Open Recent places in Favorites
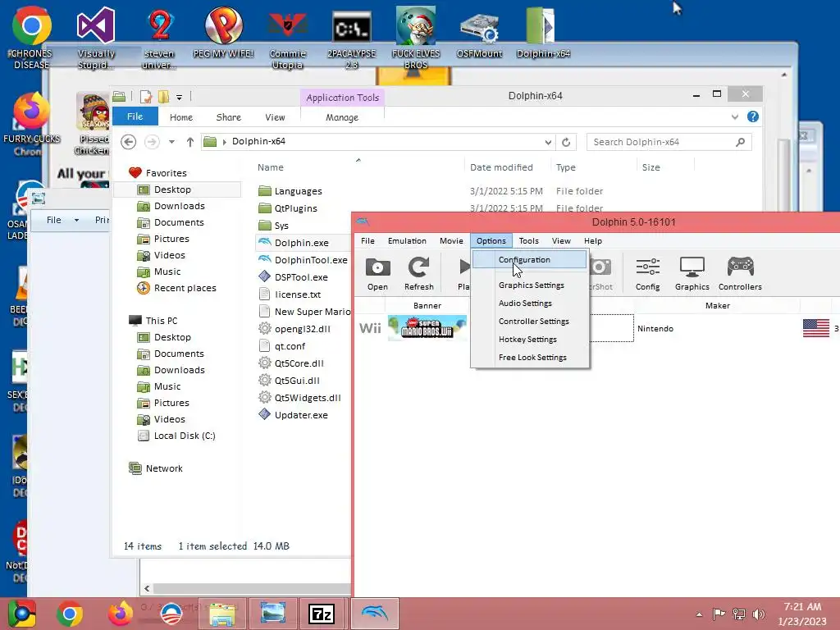 point(185,288)
